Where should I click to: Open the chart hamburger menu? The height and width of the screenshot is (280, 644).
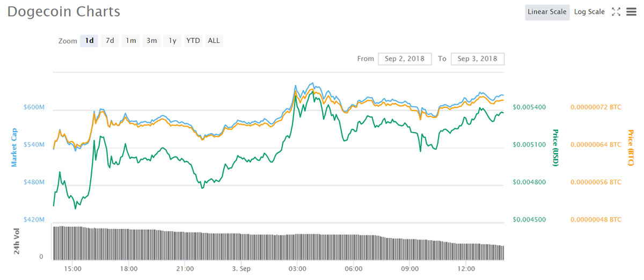point(631,12)
